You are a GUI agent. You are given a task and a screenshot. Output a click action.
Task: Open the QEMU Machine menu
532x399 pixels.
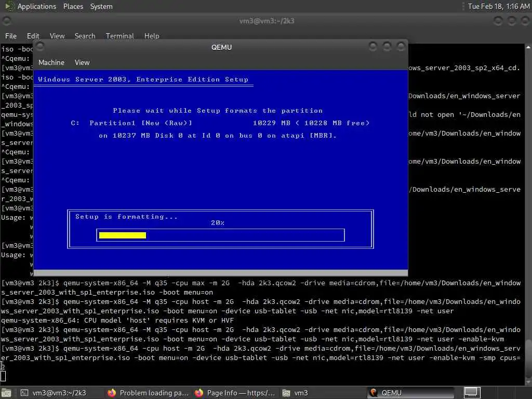pyautogui.click(x=51, y=62)
